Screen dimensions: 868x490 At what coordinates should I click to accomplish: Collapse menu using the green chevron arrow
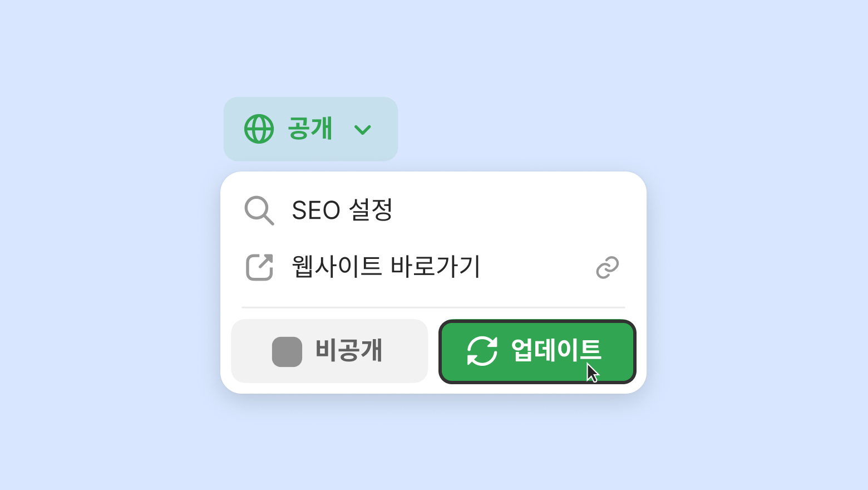363,130
